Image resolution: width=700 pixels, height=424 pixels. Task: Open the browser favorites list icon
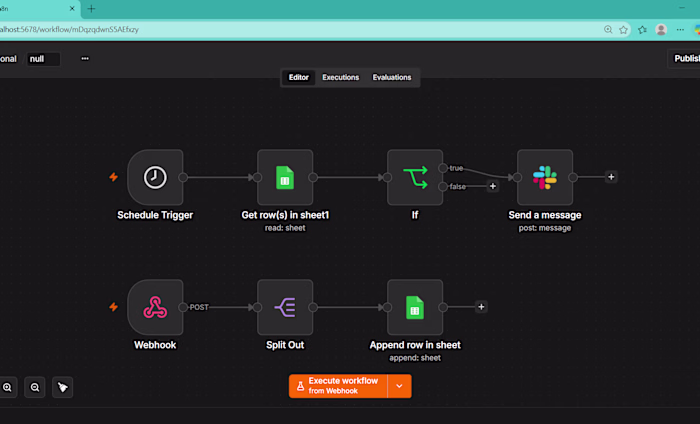point(642,29)
